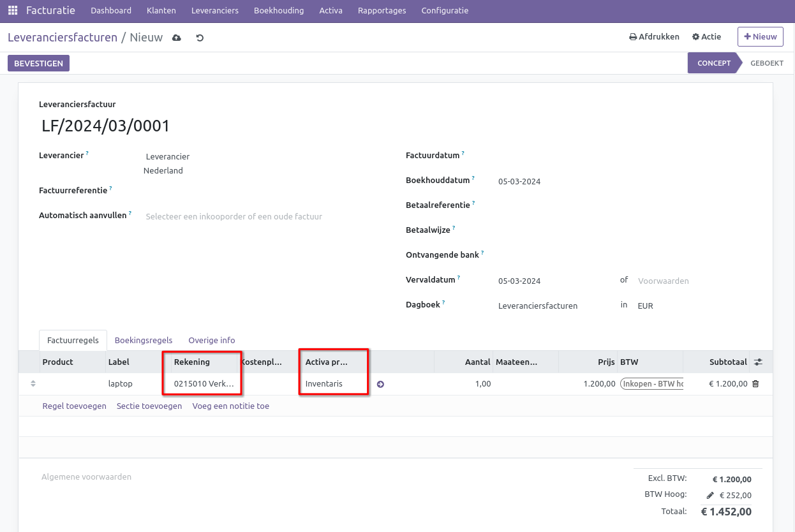Open the Actie gear menu
This screenshot has height=532, width=795.
(706, 37)
